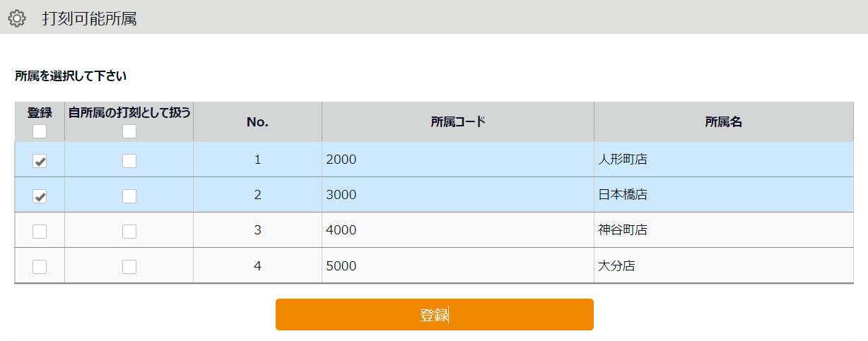Toggle the 登録 header select-all checkbox

click(x=40, y=131)
